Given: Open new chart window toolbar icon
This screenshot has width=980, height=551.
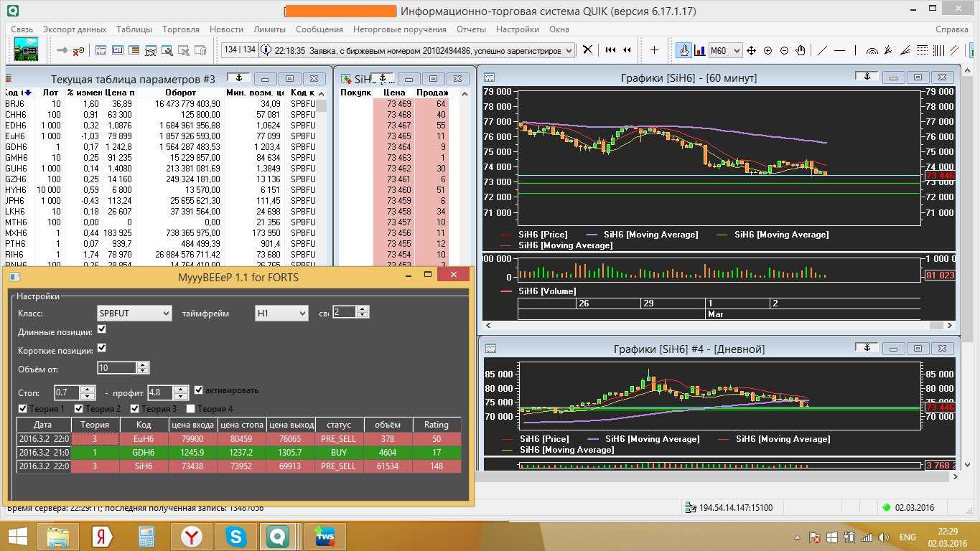Looking at the screenshot, I should (x=101, y=50).
